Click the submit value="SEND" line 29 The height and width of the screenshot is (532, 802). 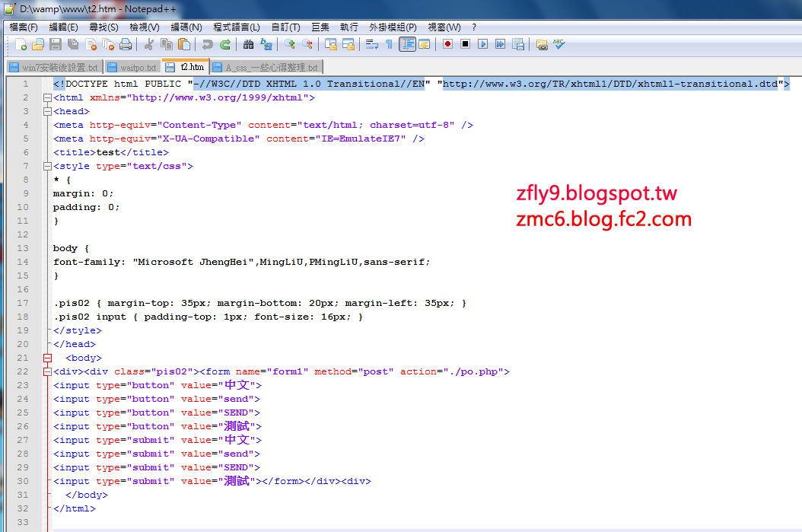[157, 467]
